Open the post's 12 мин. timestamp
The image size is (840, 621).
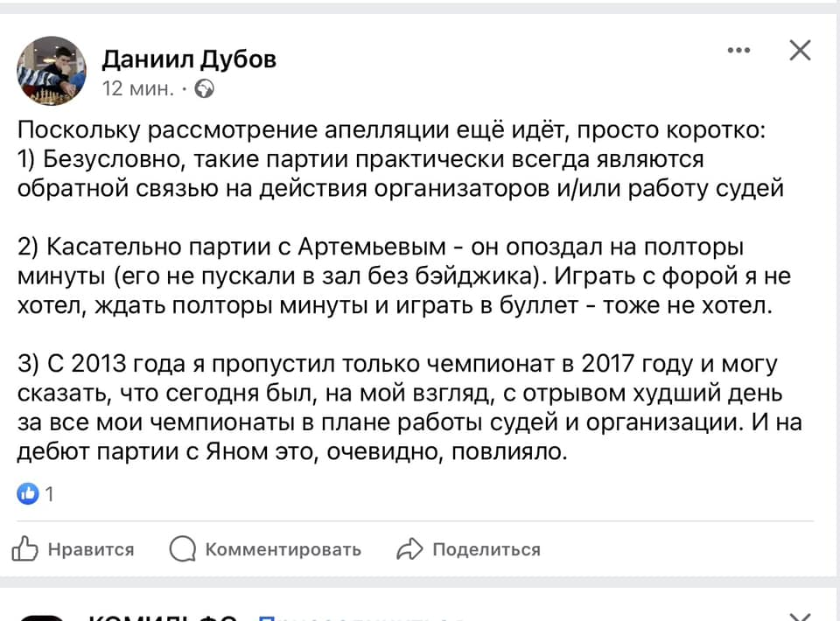(x=137, y=88)
